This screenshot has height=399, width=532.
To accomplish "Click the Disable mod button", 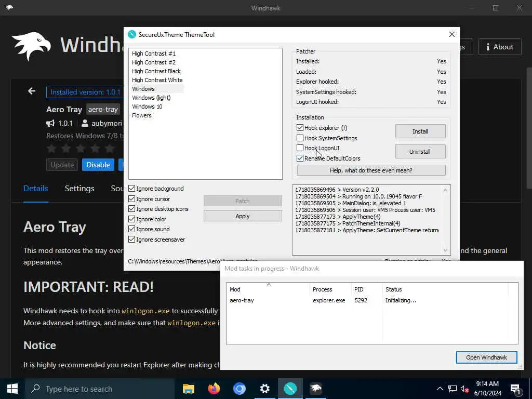I will (x=98, y=165).
